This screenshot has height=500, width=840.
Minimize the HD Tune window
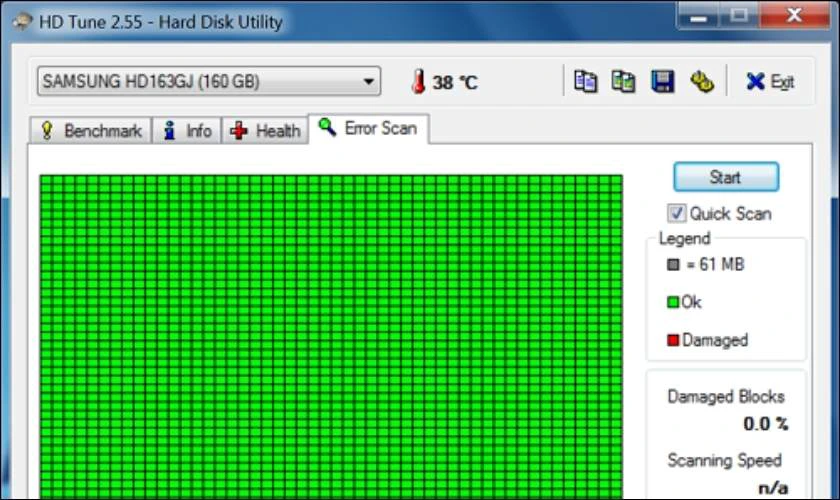[x=698, y=15]
